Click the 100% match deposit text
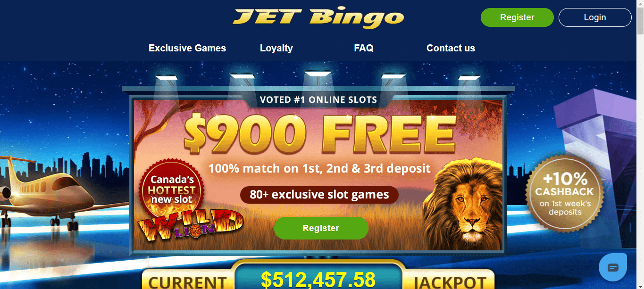 coord(319,168)
